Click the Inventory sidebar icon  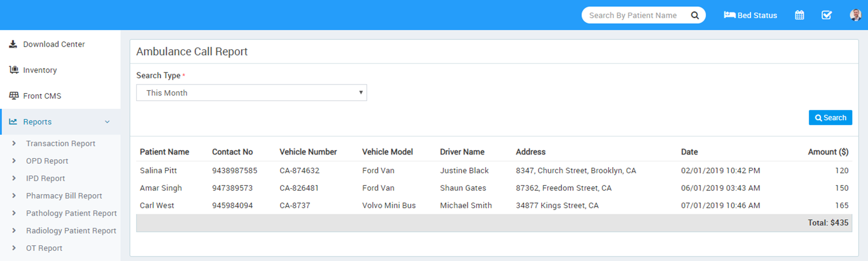pos(14,70)
